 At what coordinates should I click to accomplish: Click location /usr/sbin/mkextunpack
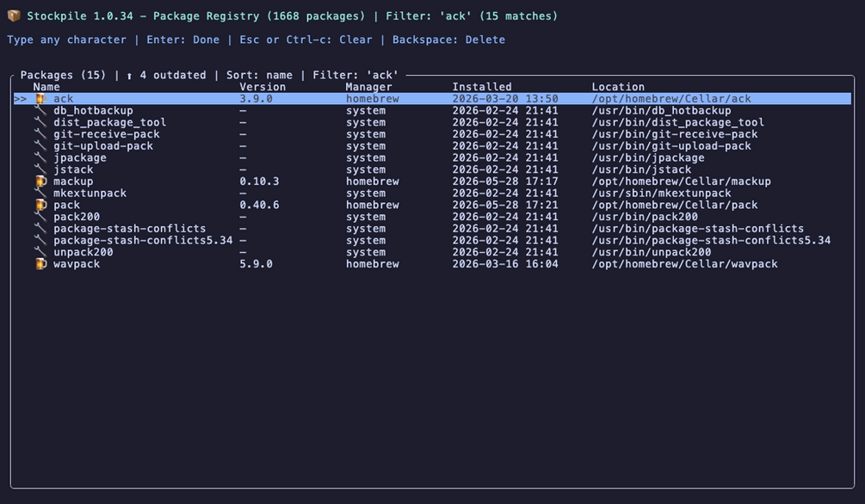tap(661, 193)
